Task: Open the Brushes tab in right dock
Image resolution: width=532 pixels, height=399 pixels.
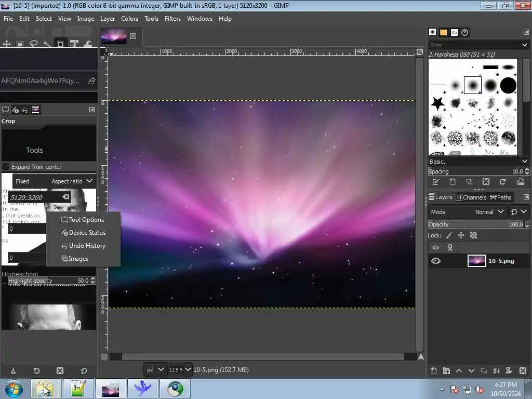Action: (433, 32)
